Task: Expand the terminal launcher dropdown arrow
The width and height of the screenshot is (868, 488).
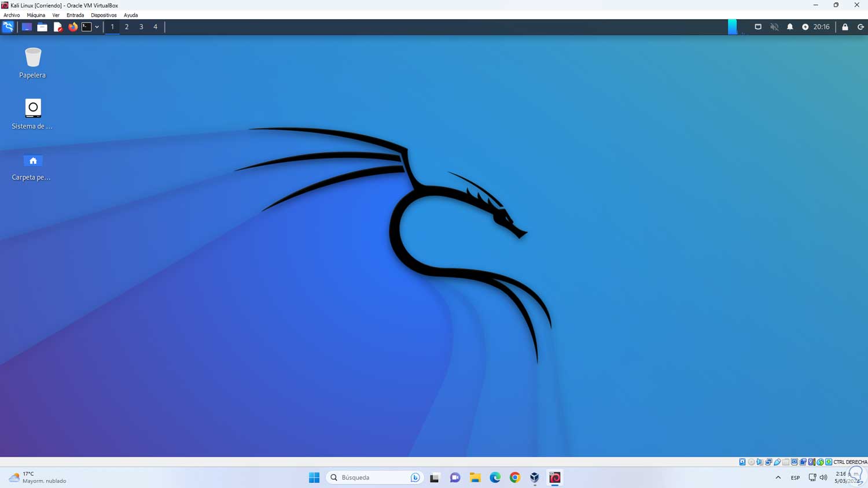Action: pos(97,27)
